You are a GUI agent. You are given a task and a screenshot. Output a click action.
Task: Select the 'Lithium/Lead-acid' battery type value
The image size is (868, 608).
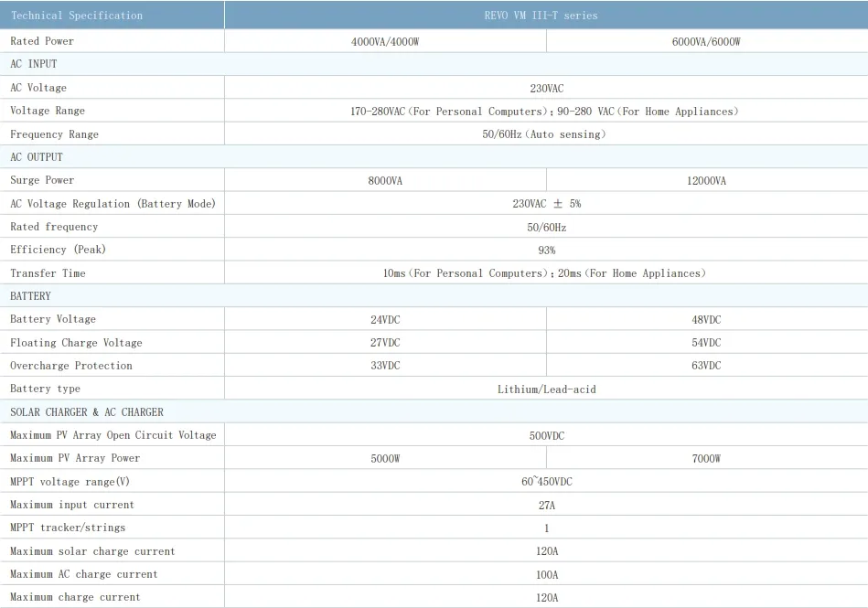coord(546,389)
